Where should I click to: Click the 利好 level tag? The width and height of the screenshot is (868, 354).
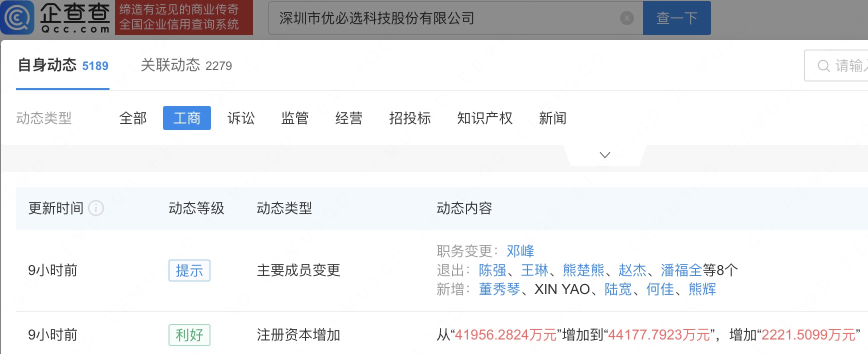189,335
